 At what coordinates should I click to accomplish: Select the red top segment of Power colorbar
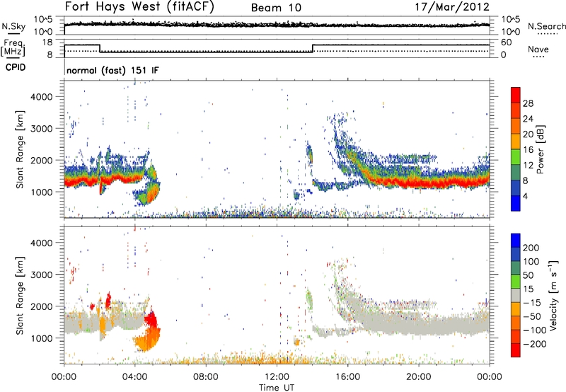(x=516, y=95)
